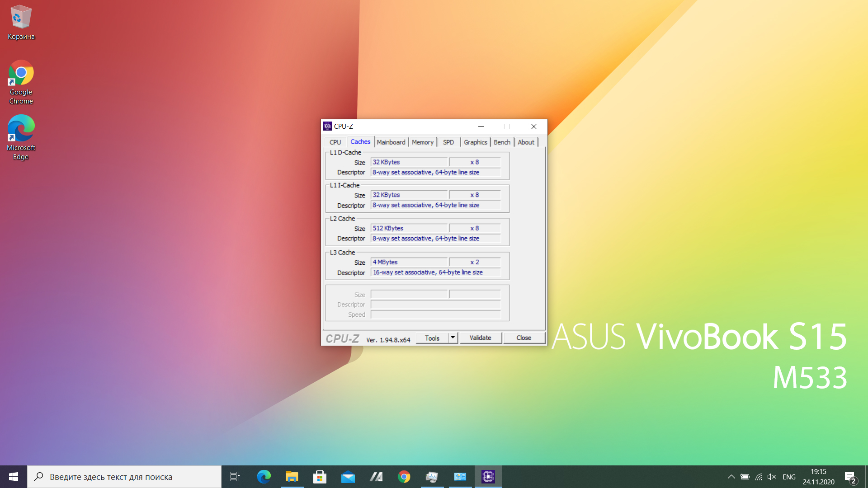Minimize the CPU-Z window
Image resolution: width=868 pixels, height=488 pixels.
481,127
